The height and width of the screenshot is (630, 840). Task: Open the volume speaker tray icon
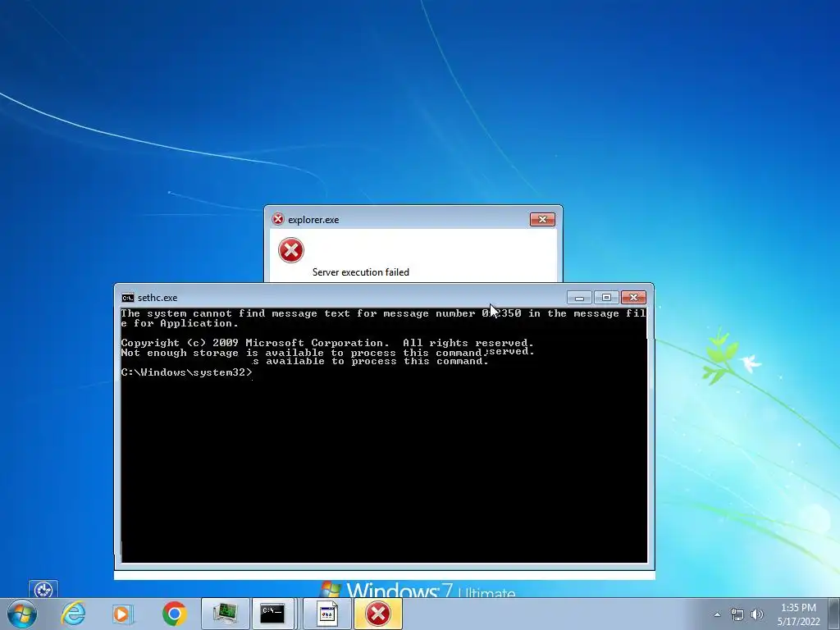click(x=756, y=614)
